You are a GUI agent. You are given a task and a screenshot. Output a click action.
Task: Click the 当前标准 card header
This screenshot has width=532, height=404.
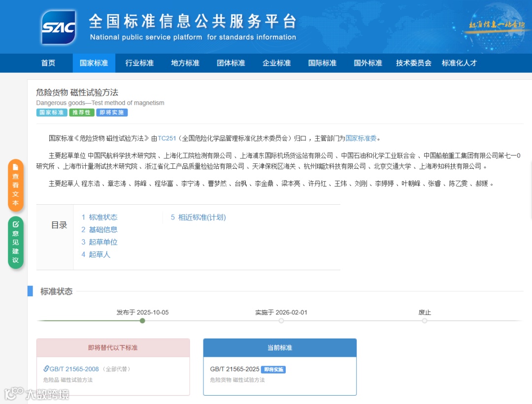click(x=280, y=348)
